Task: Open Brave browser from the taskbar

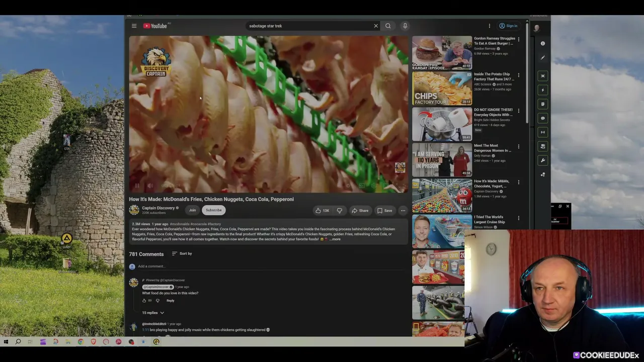Action: (x=93, y=342)
